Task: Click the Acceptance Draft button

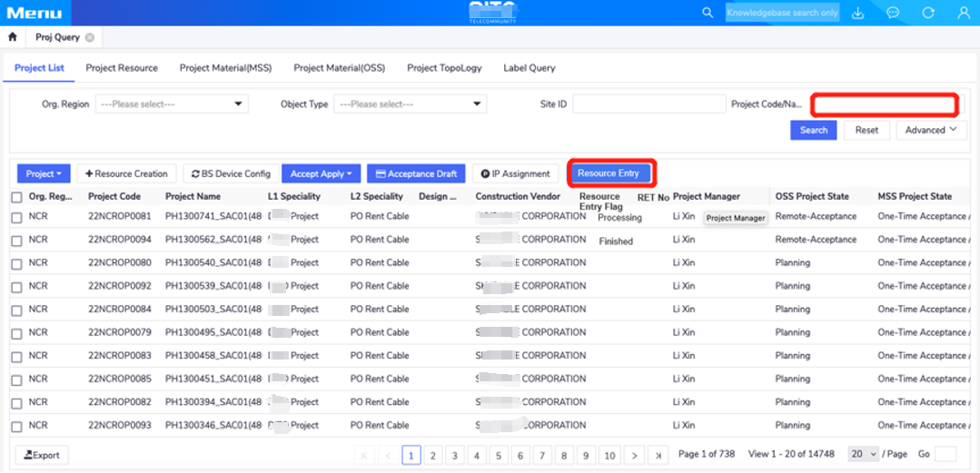Action: click(x=416, y=173)
